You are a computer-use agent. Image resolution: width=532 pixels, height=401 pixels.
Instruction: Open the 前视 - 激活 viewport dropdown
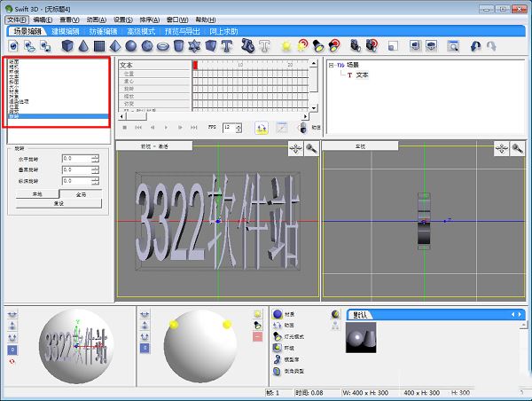(153, 145)
